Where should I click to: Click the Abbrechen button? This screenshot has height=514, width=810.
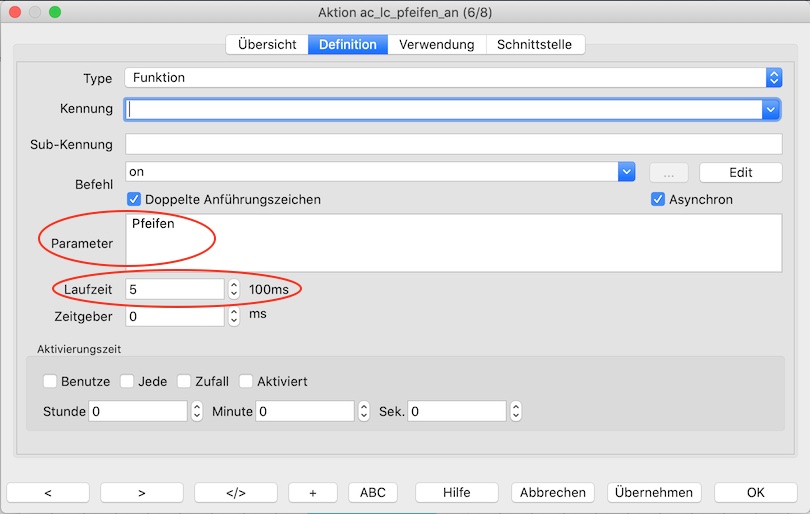[553, 492]
